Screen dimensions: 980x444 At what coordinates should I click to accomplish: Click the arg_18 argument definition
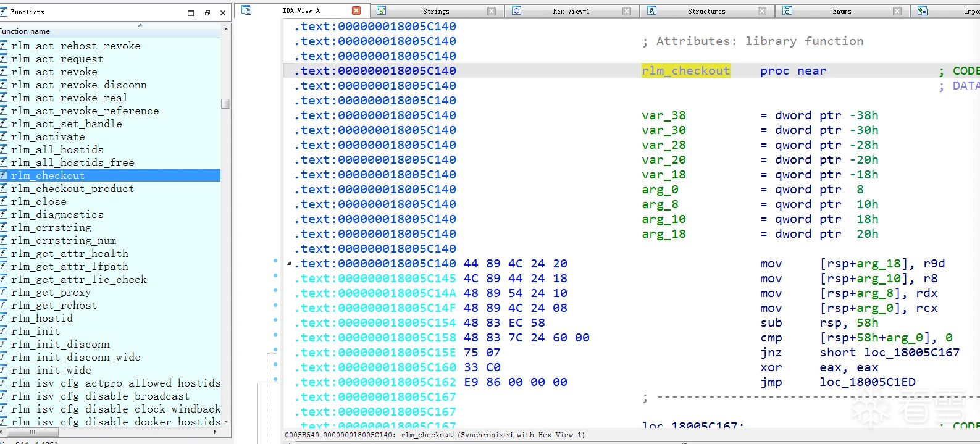tap(664, 234)
